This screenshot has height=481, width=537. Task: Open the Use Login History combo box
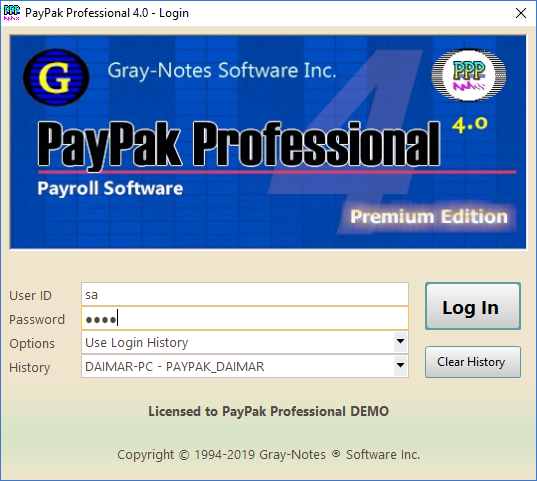tap(245, 342)
